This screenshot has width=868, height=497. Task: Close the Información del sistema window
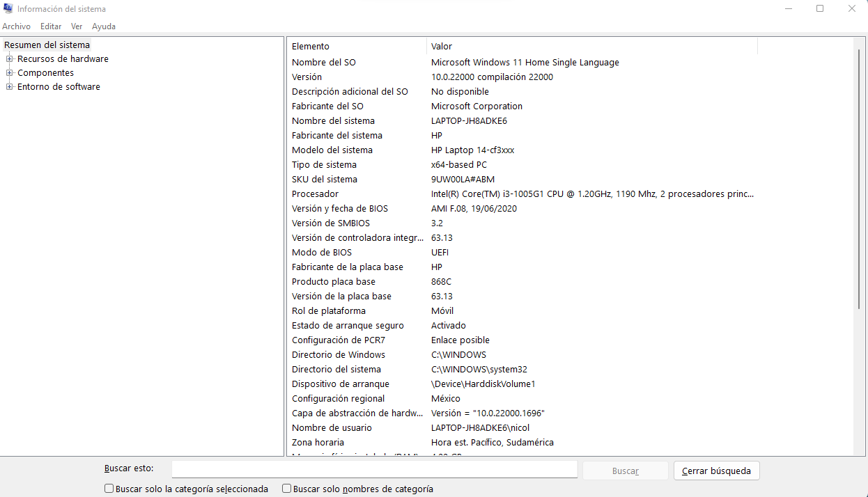coord(852,9)
